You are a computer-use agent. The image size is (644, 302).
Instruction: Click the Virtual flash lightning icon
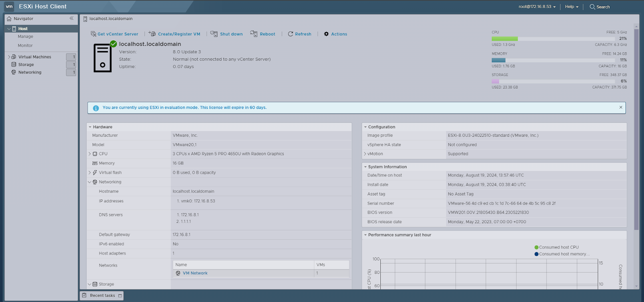click(95, 173)
